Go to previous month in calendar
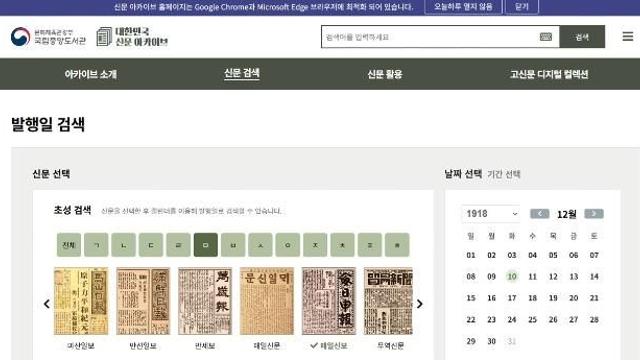The height and width of the screenshot is (360, 640). point(540,213)
